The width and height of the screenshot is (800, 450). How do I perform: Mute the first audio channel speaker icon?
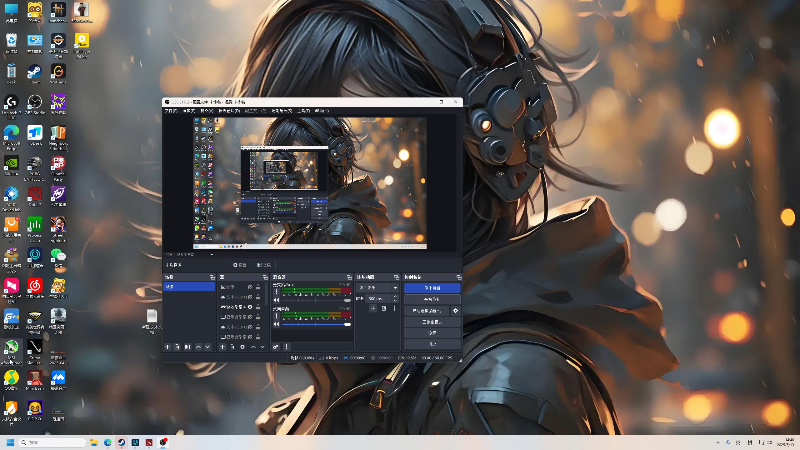pos(277,300)
